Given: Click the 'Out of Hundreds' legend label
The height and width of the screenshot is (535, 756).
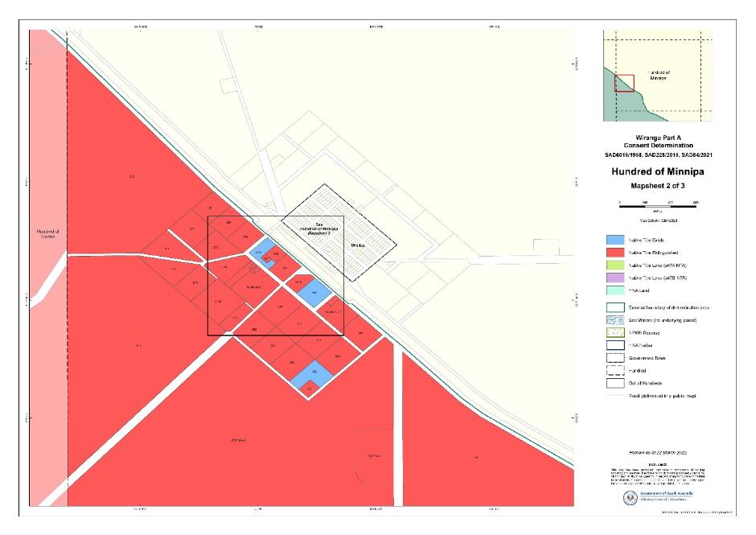Looking at the screenshot, I should 645,383.
